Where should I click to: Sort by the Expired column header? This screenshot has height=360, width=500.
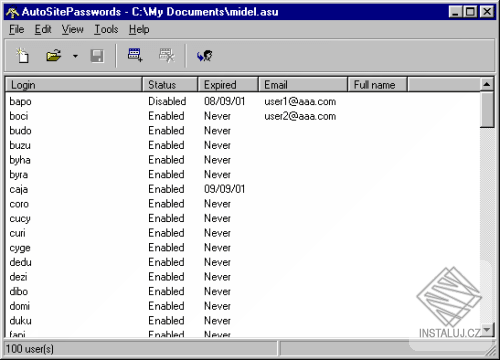click(x=228, y=85)
